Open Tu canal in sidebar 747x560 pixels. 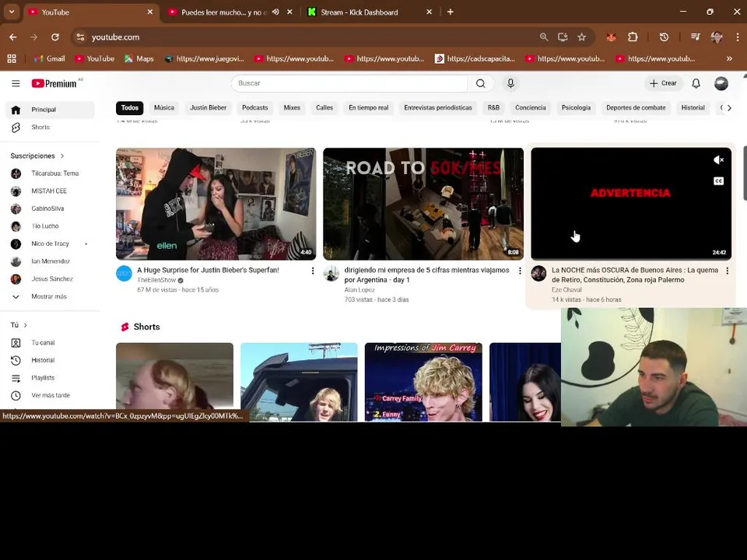[50, 342]
